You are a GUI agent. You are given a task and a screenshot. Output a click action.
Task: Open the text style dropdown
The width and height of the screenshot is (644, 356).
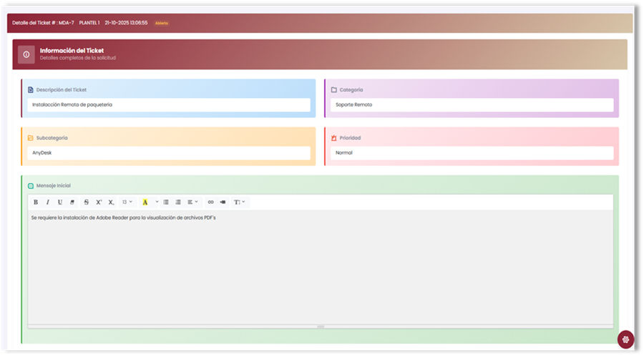click(x=239, y=202)
